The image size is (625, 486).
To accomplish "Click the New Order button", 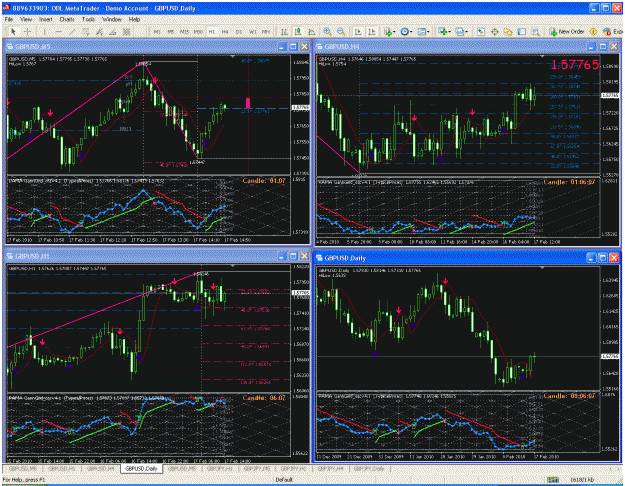I will (566, 31).
